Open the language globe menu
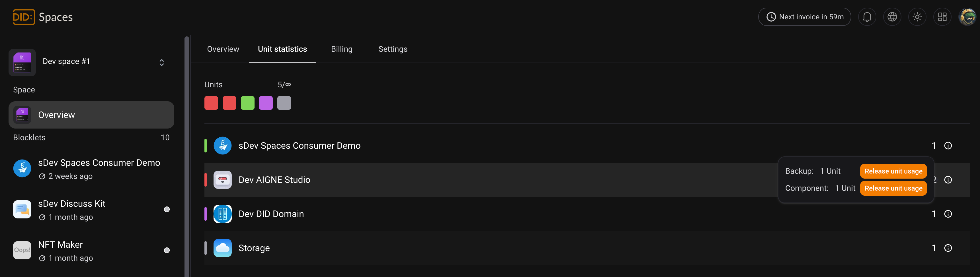This screenshot has width=980, height=277. (x=892, y=17)
